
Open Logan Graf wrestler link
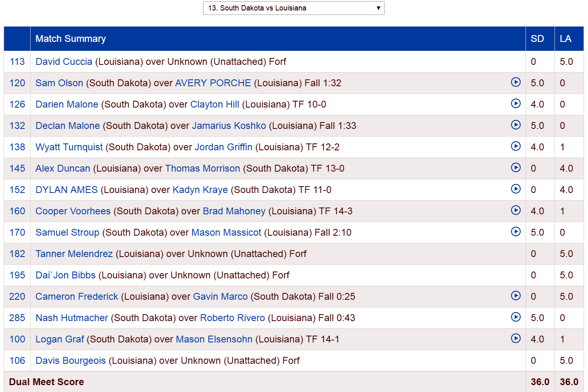(x=60, y=339)
